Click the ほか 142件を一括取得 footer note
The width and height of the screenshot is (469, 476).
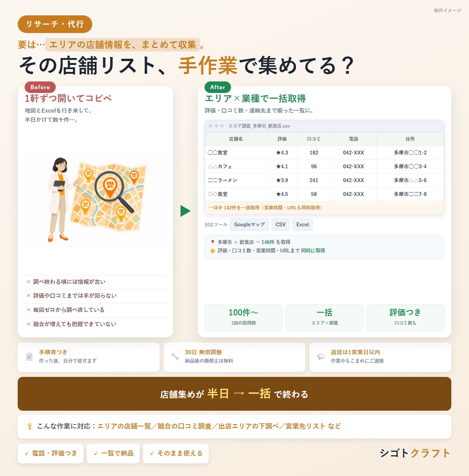[x=324, y=208]
